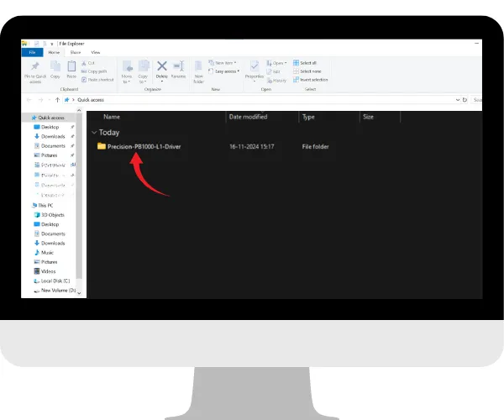504x420 pixels.
Task: Click the blue star icon in address bar
Action: tap(66, 100)
